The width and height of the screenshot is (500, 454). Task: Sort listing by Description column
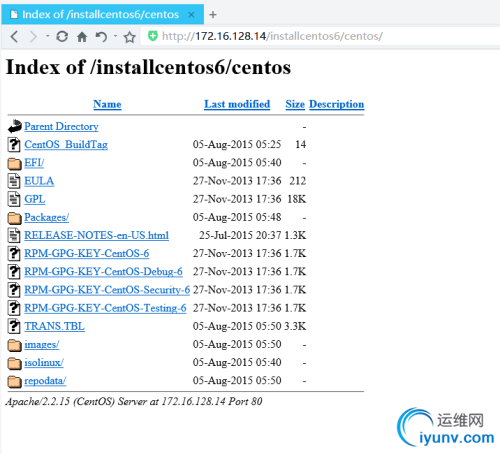[x=336, y=104]
